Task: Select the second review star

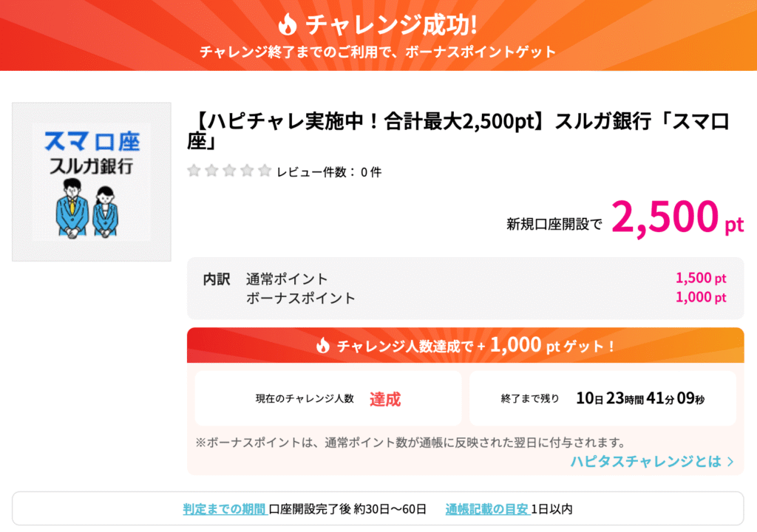Action: pos(211,171)
